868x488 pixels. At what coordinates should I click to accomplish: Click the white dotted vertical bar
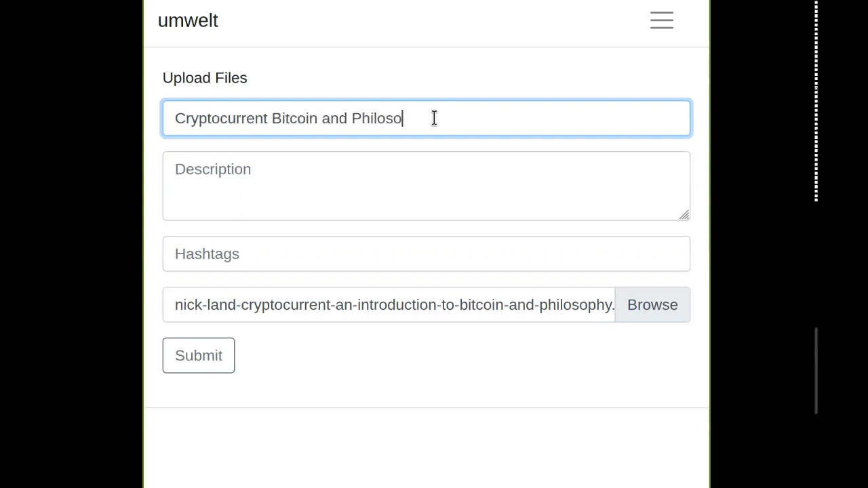point(816,102)
